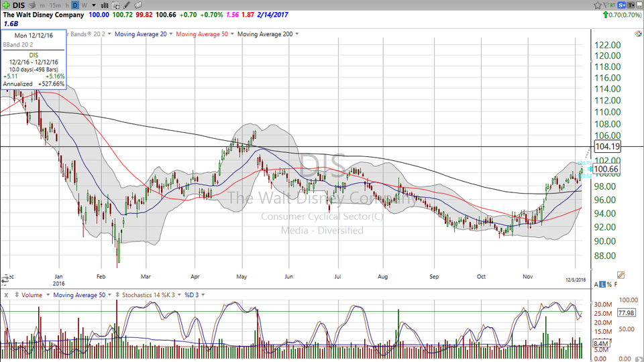Click the 104.19 price level label
The width and height of the screenshot is (644, 362).
tap(608, 147)
